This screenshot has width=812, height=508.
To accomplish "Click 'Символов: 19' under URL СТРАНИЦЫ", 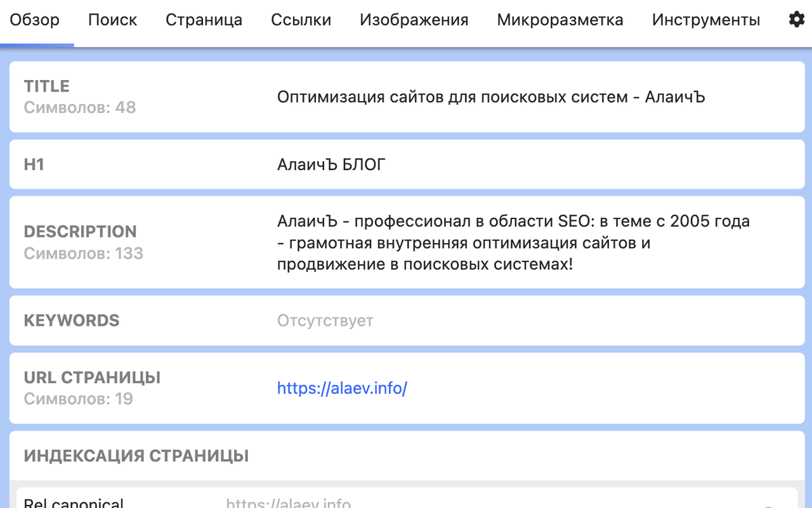I will (x=79, y=399).
